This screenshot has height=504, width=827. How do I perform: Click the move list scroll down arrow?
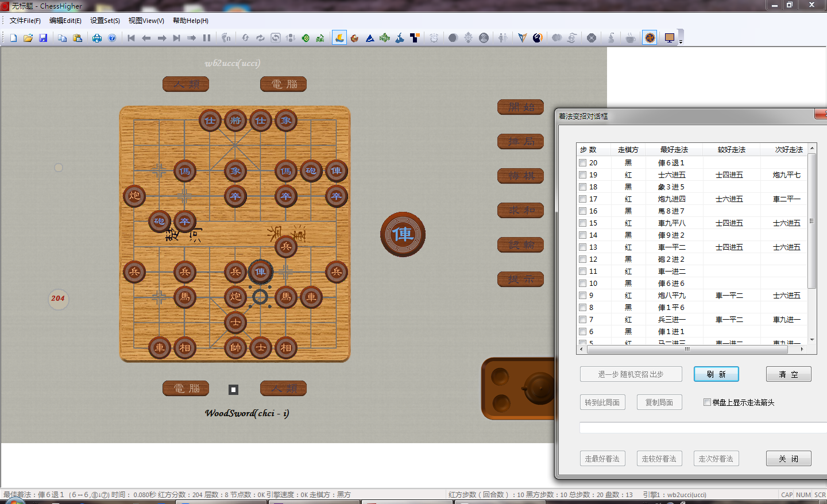[x=812, y=340]
